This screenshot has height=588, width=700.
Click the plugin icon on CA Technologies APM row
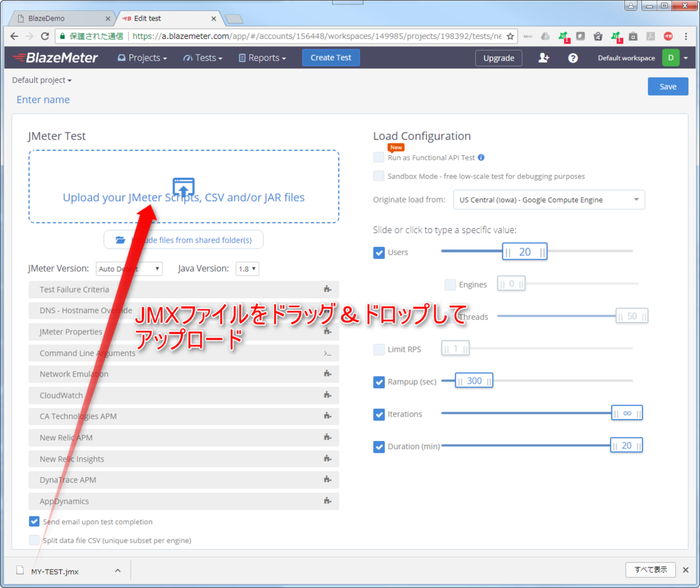(327, 416)
